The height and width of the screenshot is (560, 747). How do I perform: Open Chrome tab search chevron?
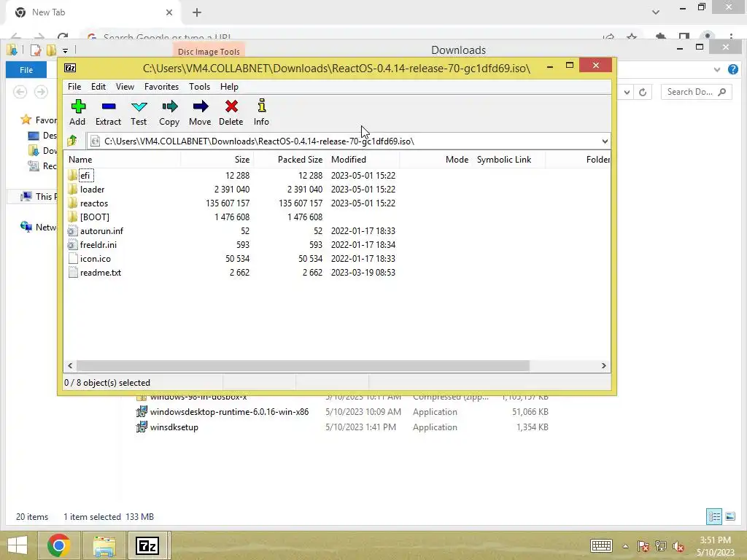tap(656, 12)
